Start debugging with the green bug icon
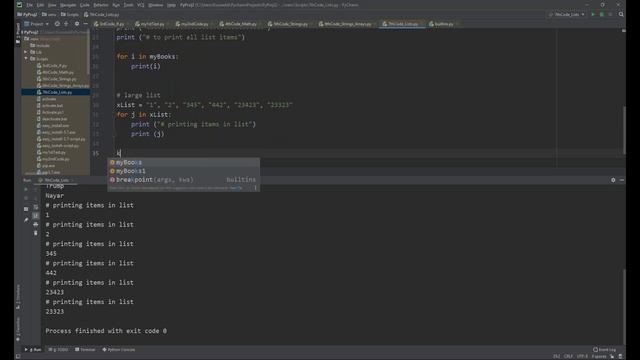 602,14
